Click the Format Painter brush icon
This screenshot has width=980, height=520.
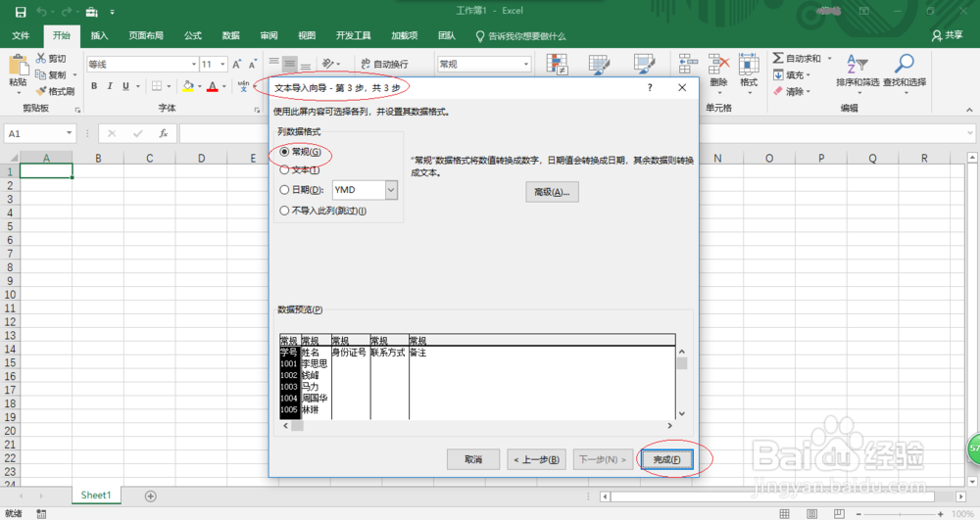pyautogui.click(x=41, y=91)
